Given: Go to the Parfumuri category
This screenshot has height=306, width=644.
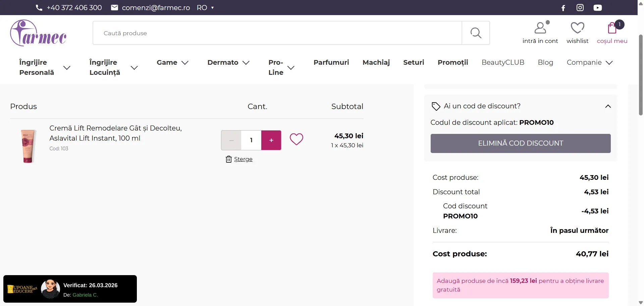Looking at the screenshot, I should tap(331, 62).
